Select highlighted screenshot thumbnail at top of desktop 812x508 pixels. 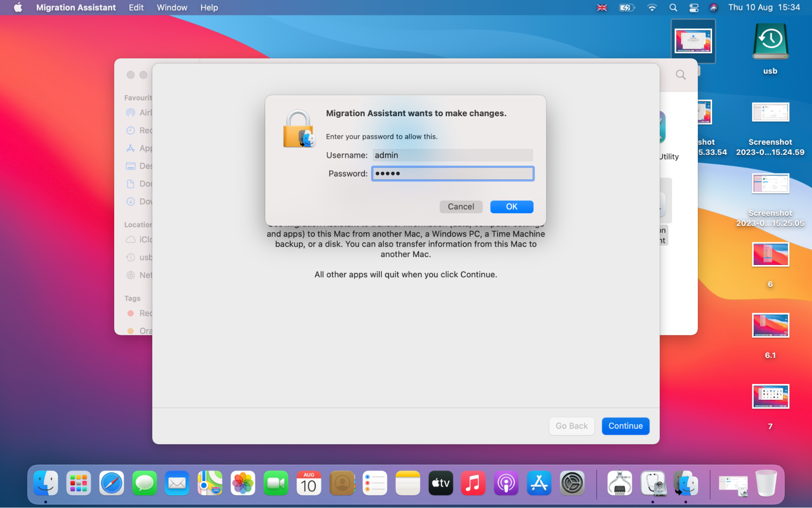point(693,41)
